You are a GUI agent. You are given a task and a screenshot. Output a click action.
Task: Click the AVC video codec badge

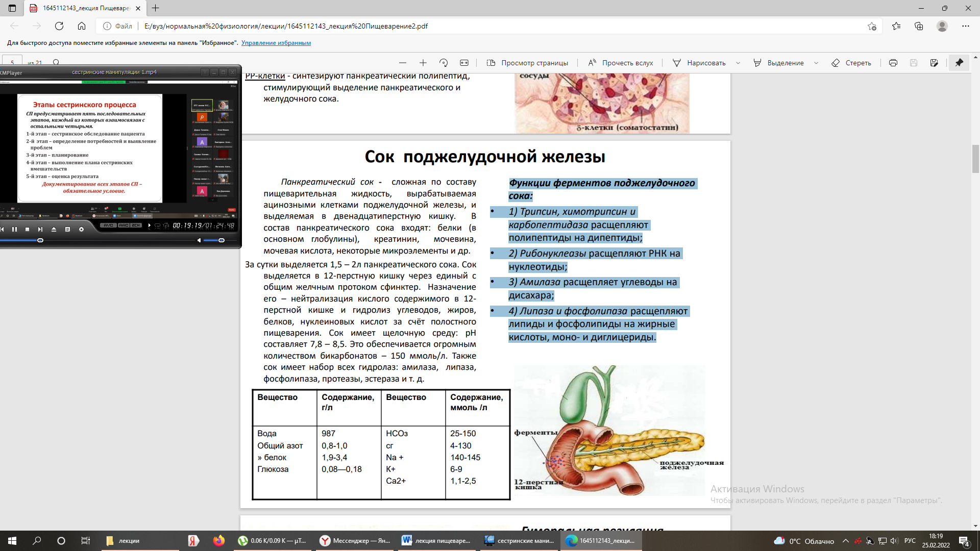tap(108, 226)
